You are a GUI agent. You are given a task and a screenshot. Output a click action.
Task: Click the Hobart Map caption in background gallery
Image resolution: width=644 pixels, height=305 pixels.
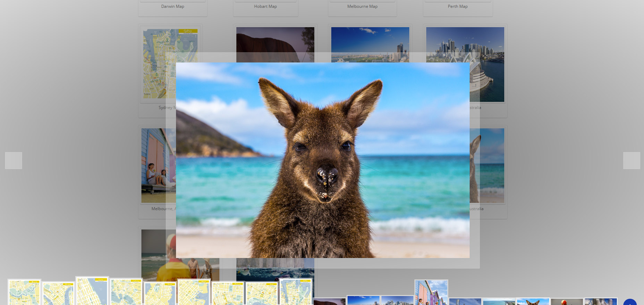pyautogui.click(x=265, y=7)
